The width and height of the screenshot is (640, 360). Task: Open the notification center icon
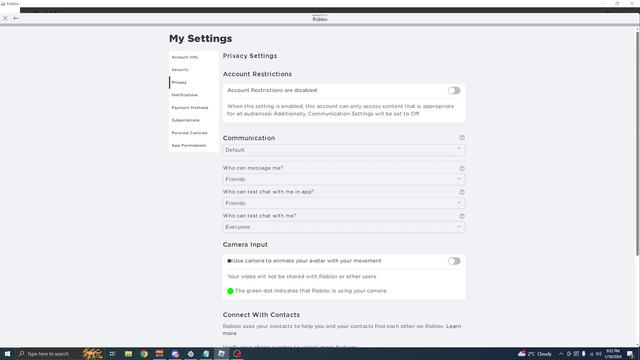coord(630,354)
